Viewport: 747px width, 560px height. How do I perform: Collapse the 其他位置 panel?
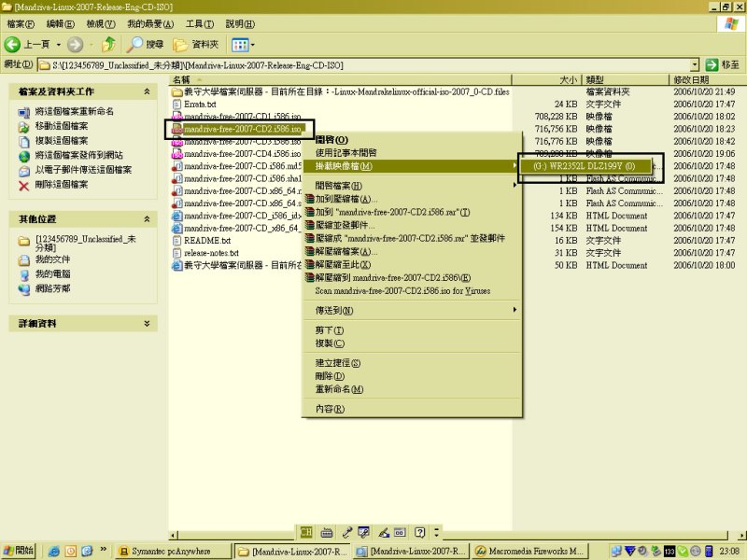point(147,219)
